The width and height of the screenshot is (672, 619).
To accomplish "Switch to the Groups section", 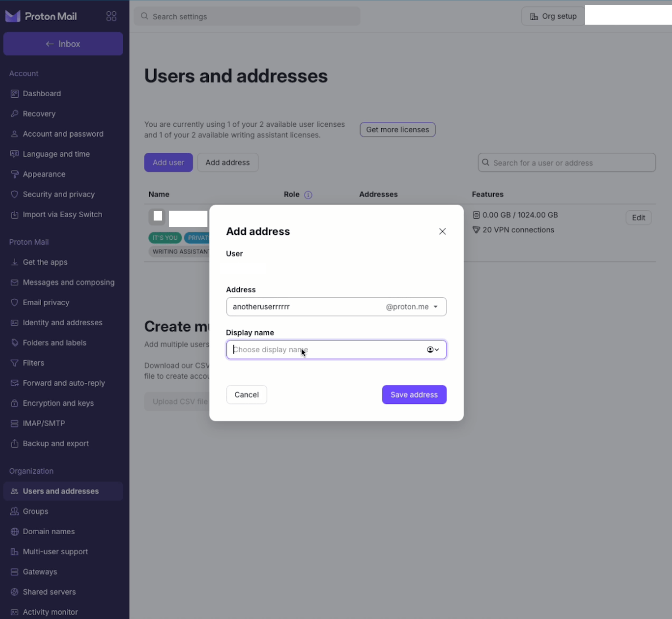I will pos(35,511).
